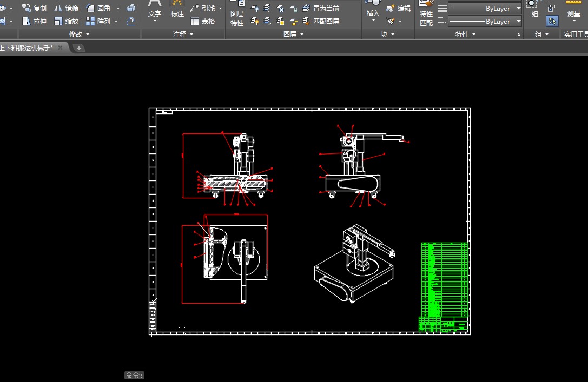
Task: Select the isometric manipulator view in drawing
Action: 354,263
